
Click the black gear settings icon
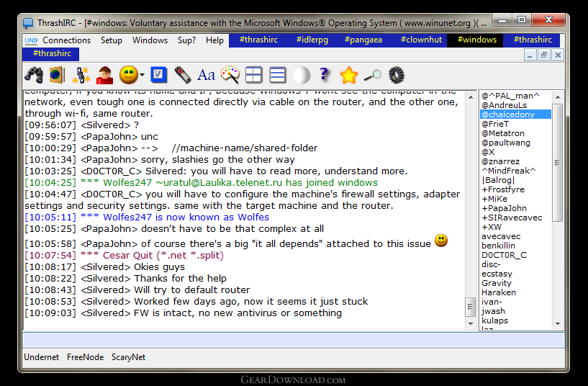(x=397, y=75)
